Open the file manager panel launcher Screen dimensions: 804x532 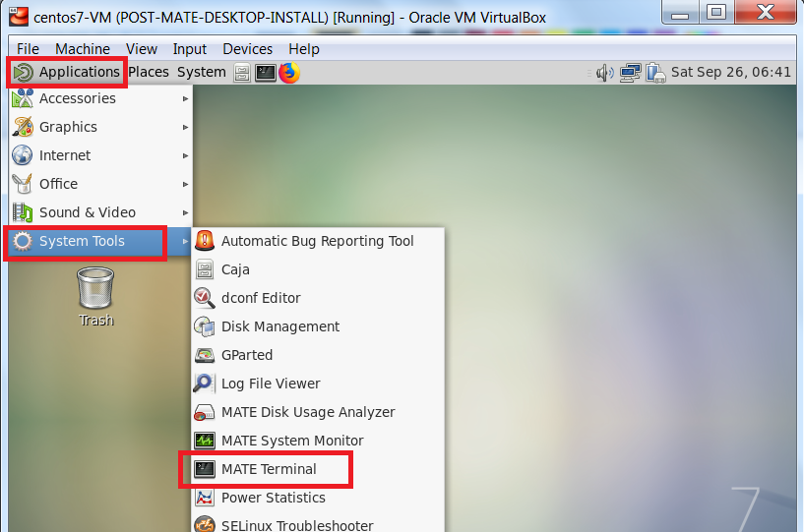click(x=242, y=72)
